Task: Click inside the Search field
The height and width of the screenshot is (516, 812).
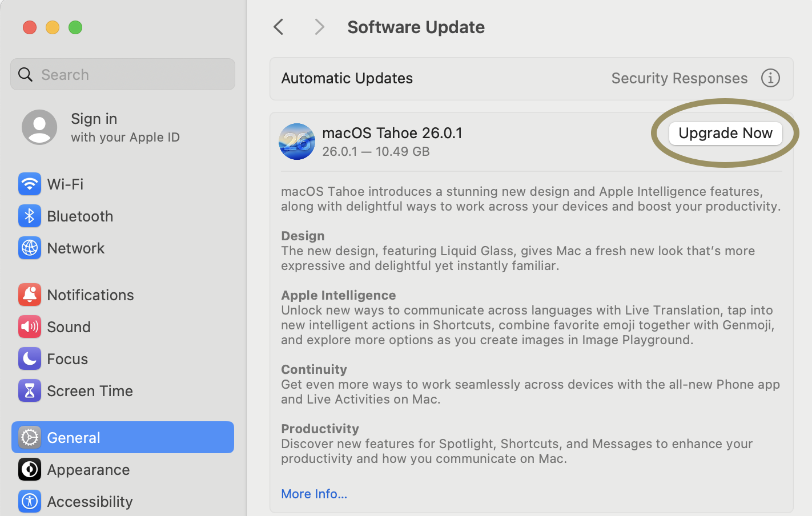Action: (122, 74)
